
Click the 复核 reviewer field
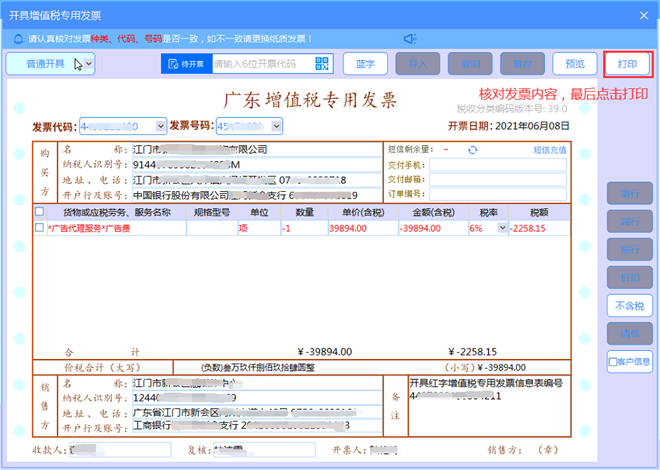click(x=264, y=449)
